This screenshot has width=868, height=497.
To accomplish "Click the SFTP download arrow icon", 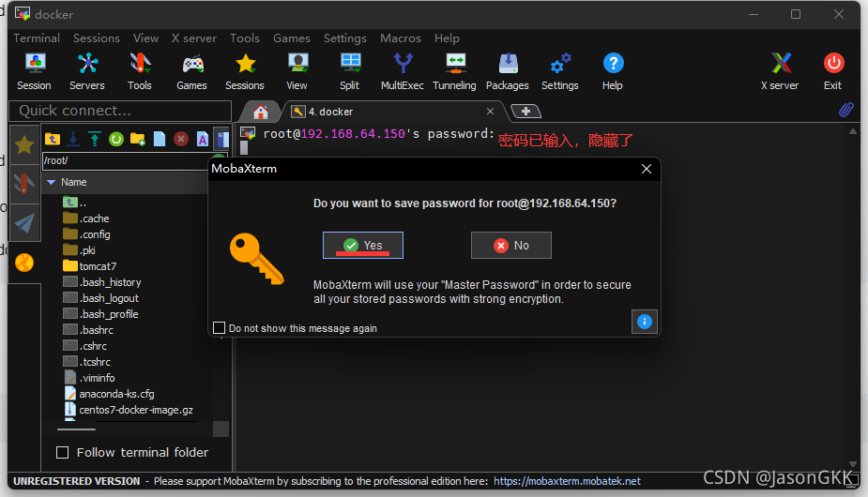I will point(73,139).
